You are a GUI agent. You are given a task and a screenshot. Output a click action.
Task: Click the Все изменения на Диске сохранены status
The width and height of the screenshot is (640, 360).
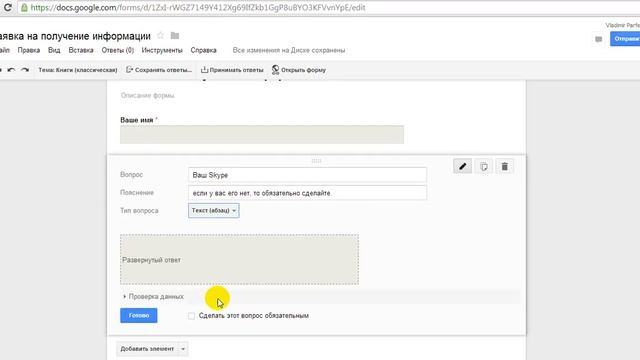(289, 50)
